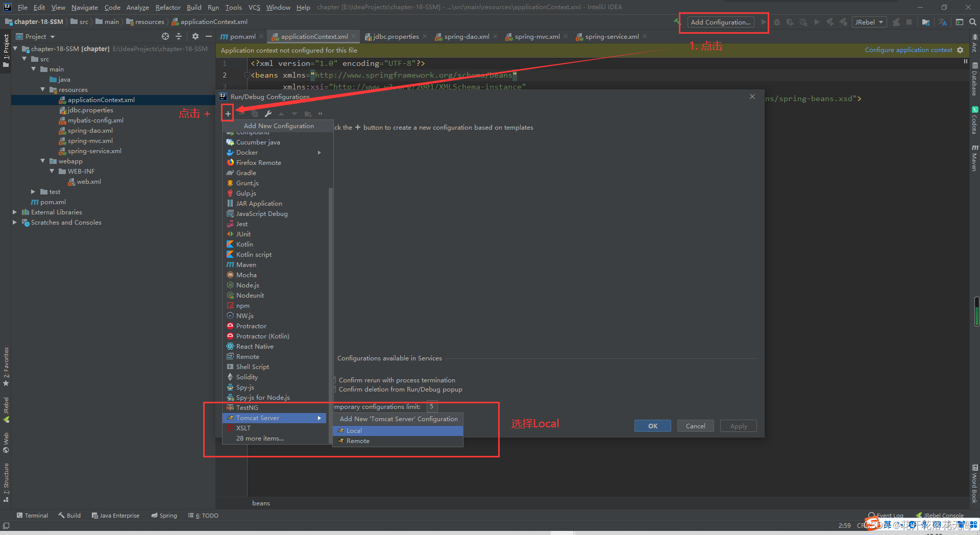
Task: Click the Event Log status button
Action: (x=886, y=516)
